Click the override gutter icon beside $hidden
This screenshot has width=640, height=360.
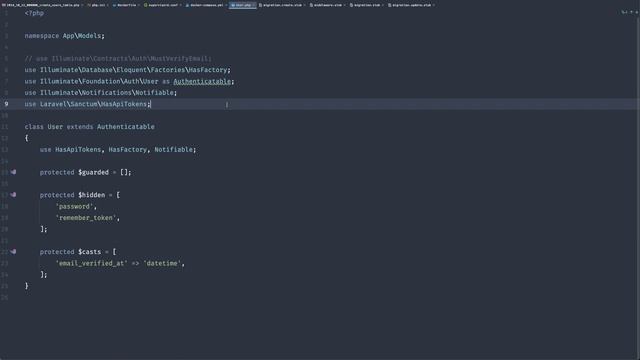pyautogui.click(x=13, y=195)
